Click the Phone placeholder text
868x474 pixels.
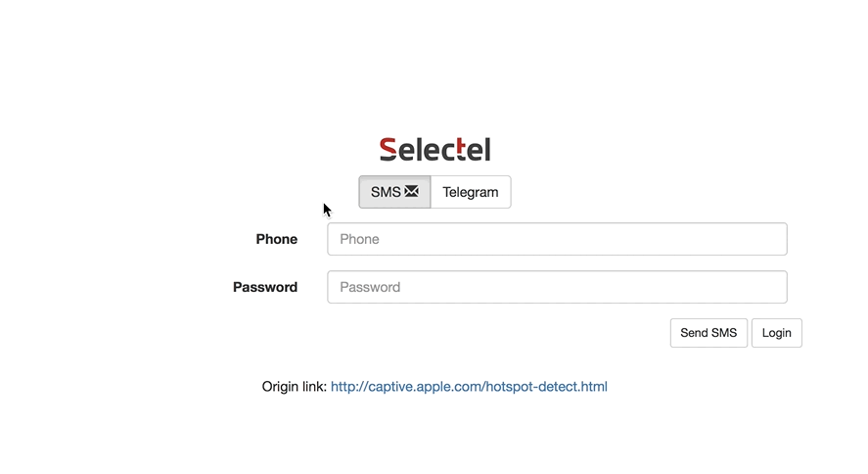click(359, 239)
